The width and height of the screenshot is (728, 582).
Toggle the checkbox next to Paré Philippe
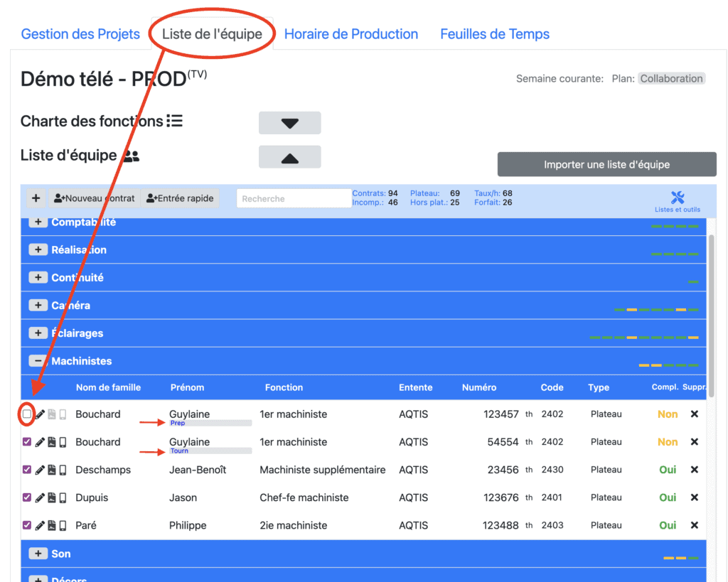[27, 525]
